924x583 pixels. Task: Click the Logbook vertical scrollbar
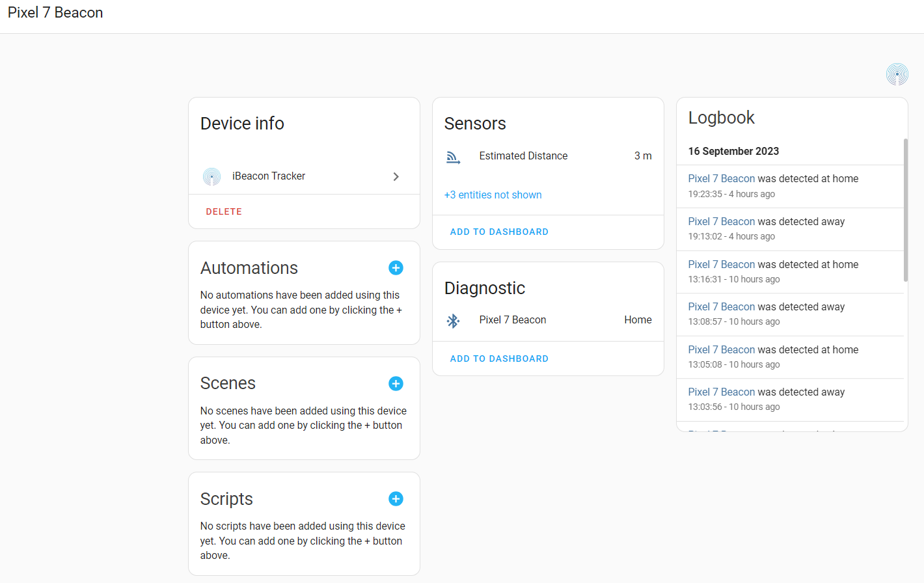click(x=905, y=210)
